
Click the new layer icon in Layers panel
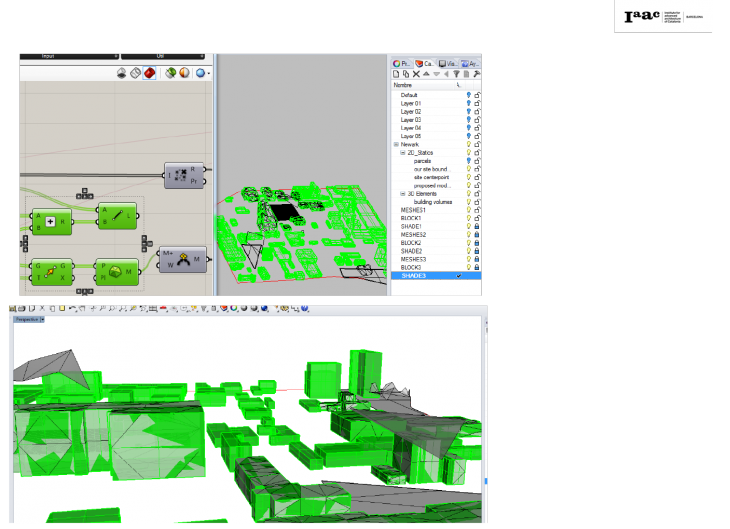point(396,74)
